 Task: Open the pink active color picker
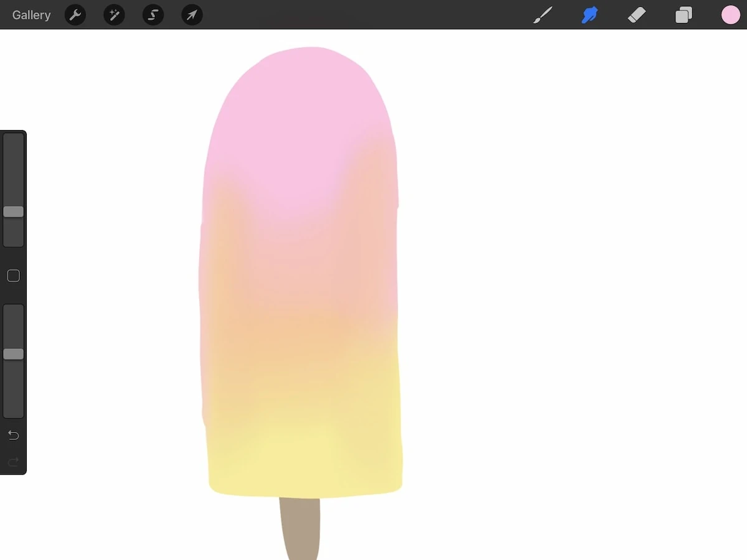[x=731, y=15]
